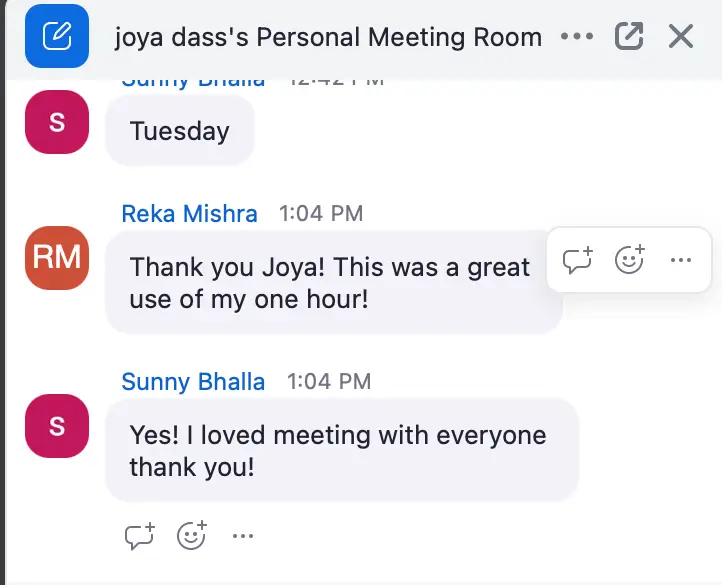722x585 pixels.
Task: Open more actions for Reka Mishra's message
Action: 681,261
